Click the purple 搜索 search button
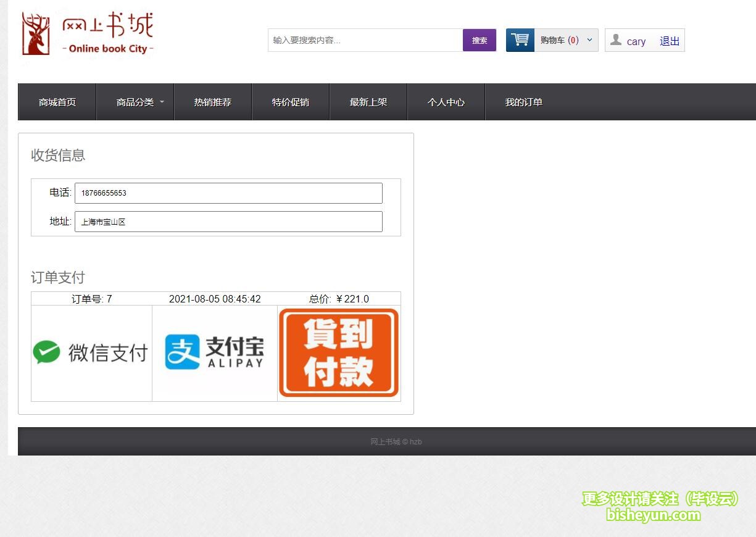Screen dimensions: 756x537 480,40
